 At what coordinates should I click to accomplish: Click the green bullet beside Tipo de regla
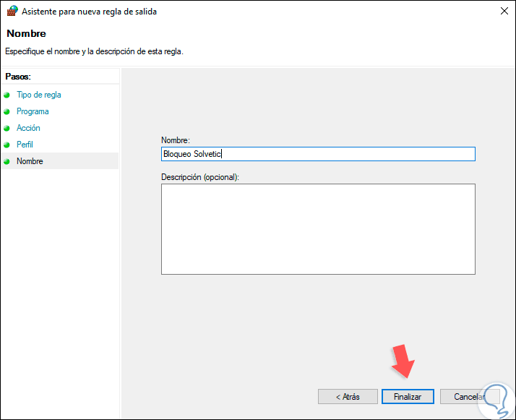point(7,95)
